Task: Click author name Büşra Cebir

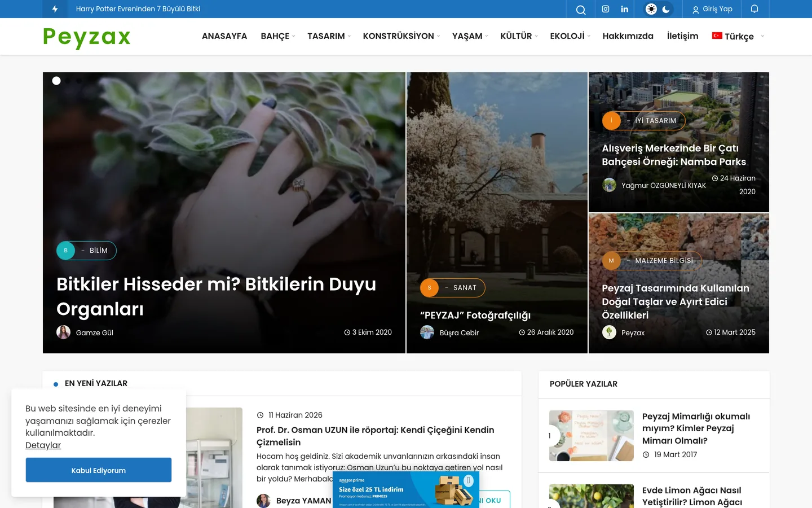Action: [x=459, y=333]
